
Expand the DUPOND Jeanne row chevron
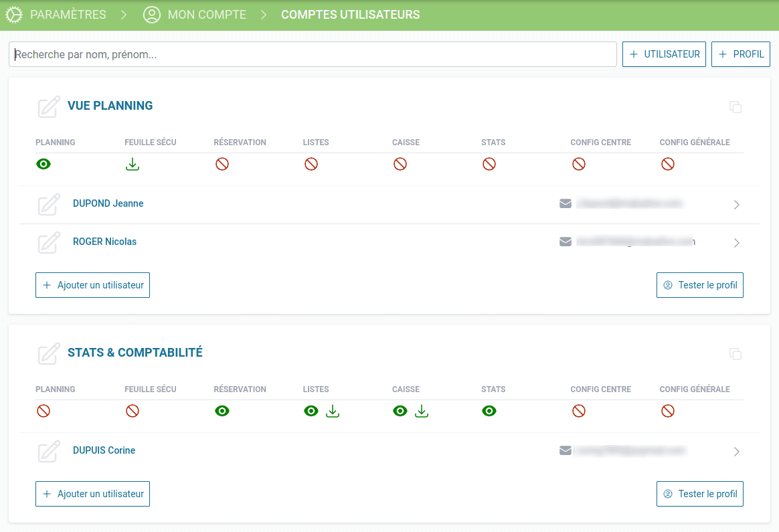(x=736, y=205)
